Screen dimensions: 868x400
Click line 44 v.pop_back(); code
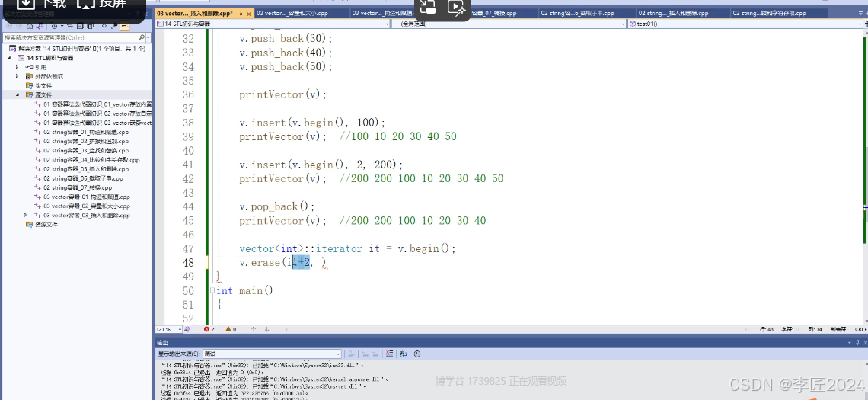[277, 206]
